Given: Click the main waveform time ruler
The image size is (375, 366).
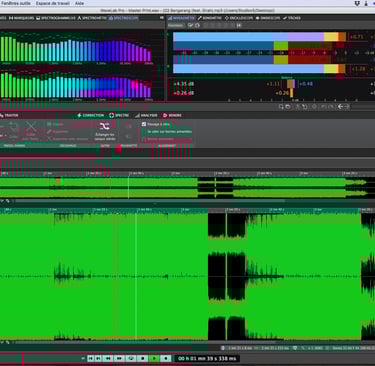Looking at the screenshot, I should [x=187, y=210].
